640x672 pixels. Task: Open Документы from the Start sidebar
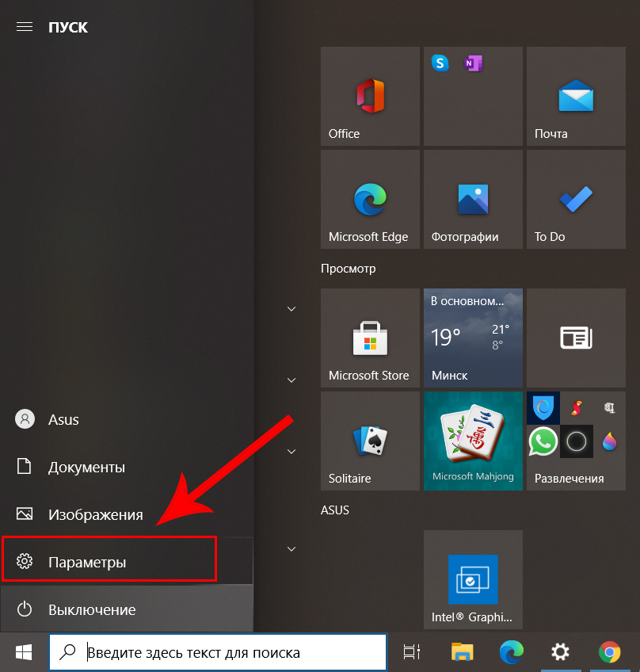(127, 467)
